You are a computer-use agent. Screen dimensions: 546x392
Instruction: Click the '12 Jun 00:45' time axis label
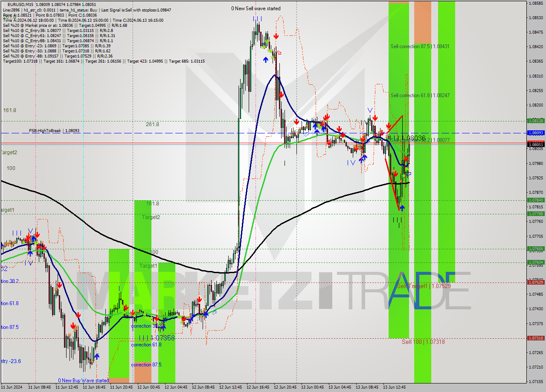(x=148, y=388)
